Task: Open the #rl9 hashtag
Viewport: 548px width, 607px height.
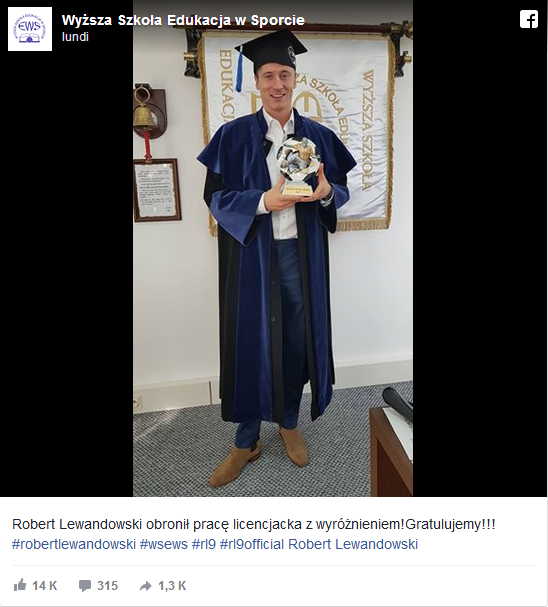Action: (x=204, y=544)
